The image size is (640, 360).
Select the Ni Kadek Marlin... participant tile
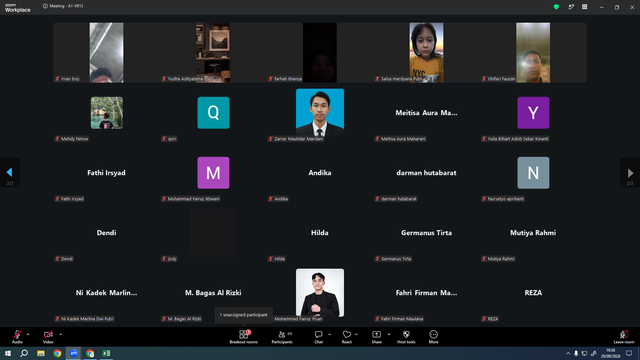pyautogui.click(x=107, y=293)
